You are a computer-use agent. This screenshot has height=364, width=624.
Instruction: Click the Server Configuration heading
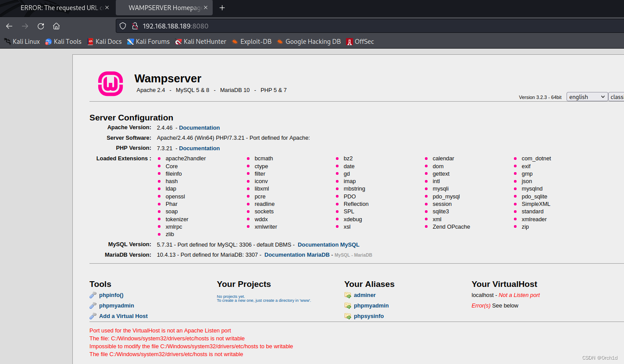131,118
